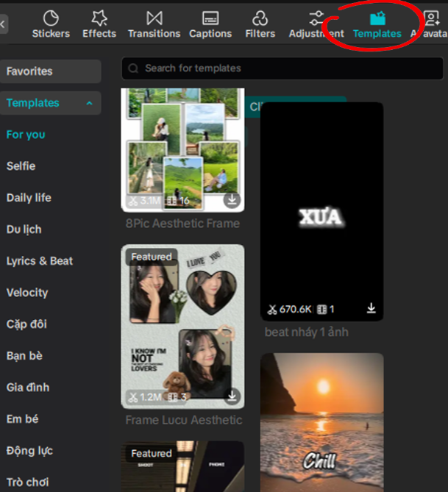Preview the Featured template with the SHOOT text
The image size is (448, 492).
coord(182,466)
